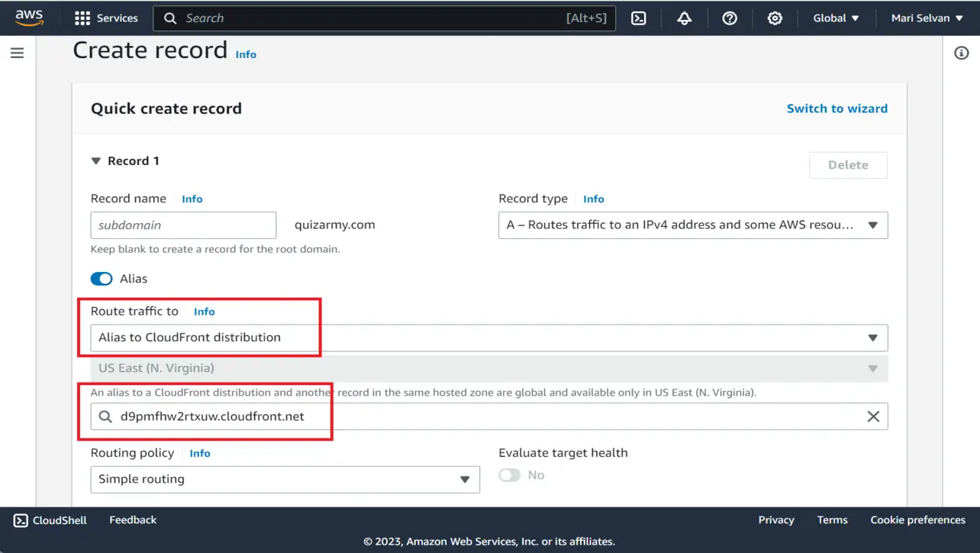
Task: Open the Routing policy dropdown
Action: [x=285, y=480]
